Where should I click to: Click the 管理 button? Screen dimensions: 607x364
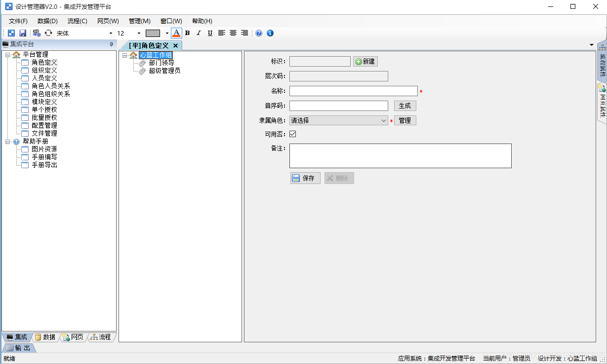405,120
